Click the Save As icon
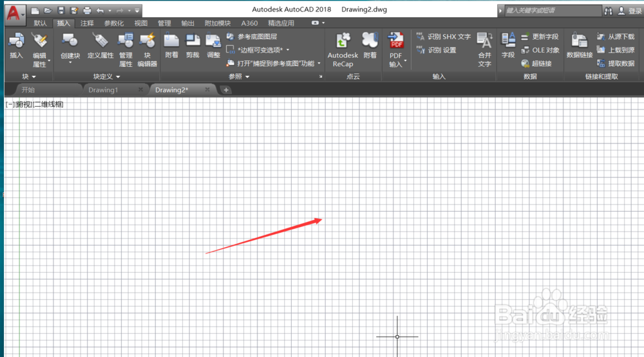644x357 pixels. pyautogui.click(x=74, y=11)
